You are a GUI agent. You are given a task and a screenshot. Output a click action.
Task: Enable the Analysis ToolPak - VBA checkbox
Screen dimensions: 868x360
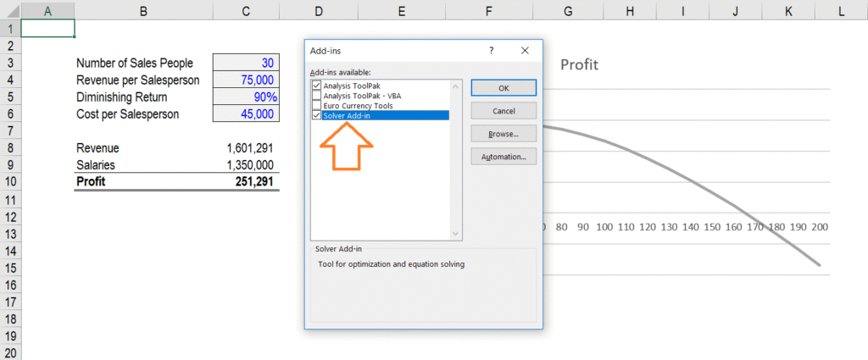(x=317, y=96)
